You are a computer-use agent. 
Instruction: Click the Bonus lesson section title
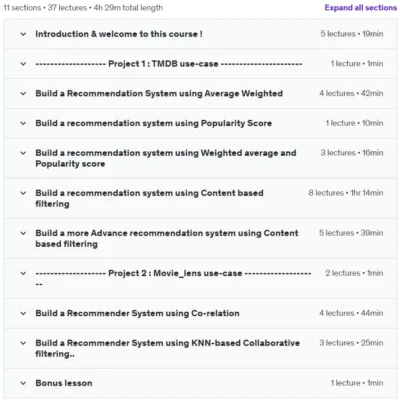64,383
